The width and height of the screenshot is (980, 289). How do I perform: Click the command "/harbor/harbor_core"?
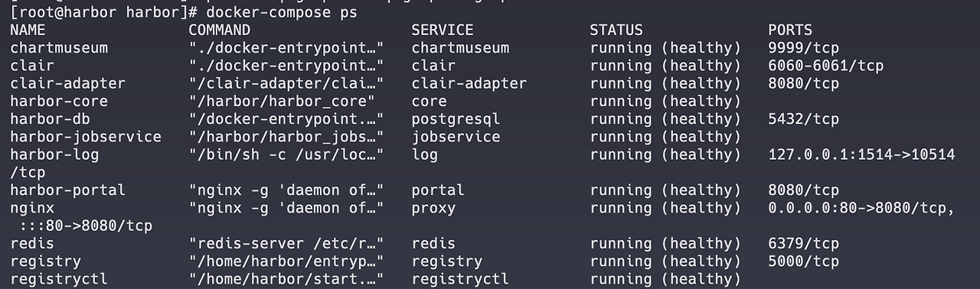pyautogui.click(x=282, y=101)
